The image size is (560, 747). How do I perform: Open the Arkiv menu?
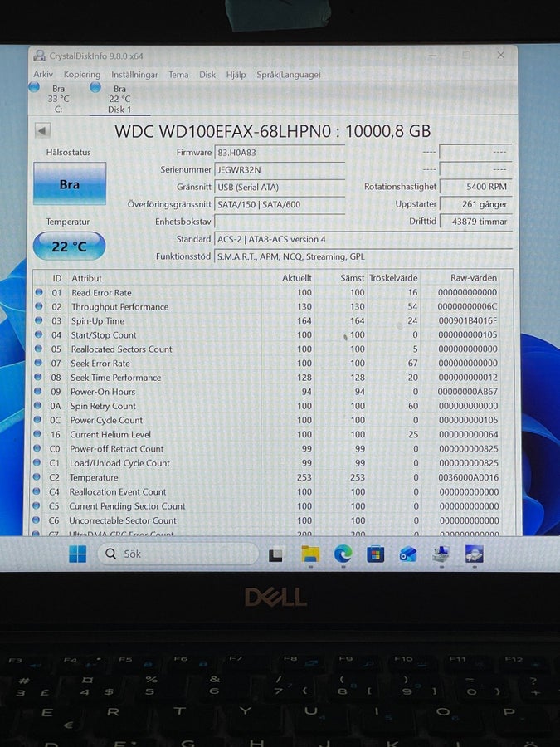click(x=43, y=75)
